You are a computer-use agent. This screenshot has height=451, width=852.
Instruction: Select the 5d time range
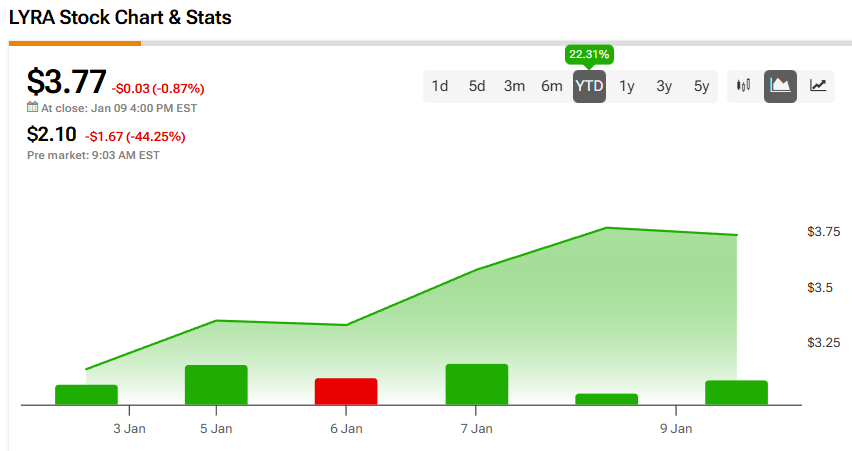pyautogui.click(x=477, y=86)
